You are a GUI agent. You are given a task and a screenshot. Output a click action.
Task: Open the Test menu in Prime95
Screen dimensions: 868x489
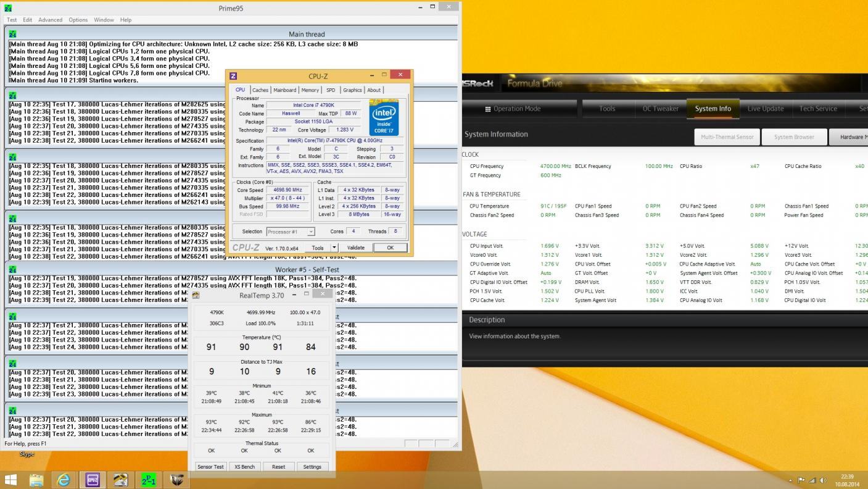coord(12,20)
